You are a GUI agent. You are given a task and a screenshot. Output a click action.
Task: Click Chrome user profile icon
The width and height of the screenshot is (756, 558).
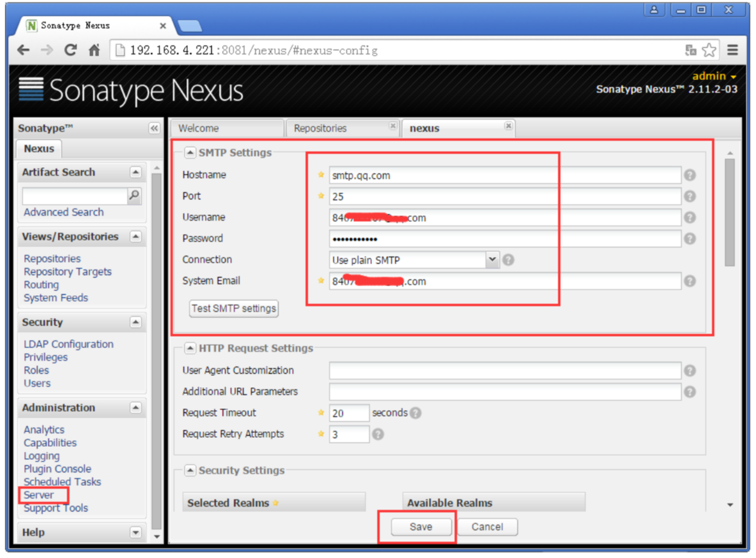click(x=654, y=10)
